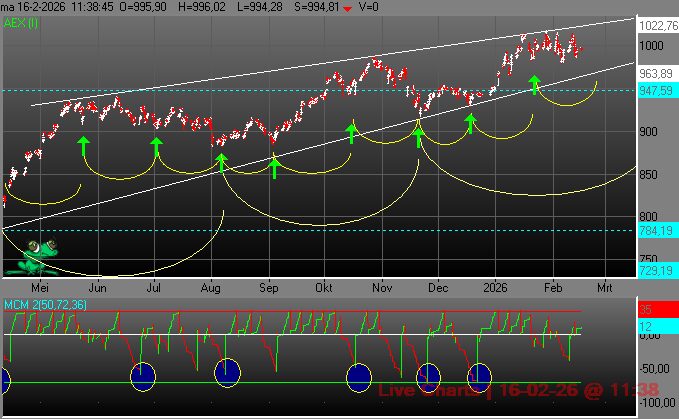Click the blue oscillator circle under August

click(228, 371)
